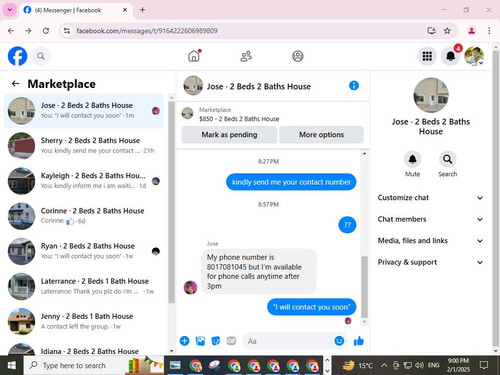Send a thumbs-up like

(359, 341)
